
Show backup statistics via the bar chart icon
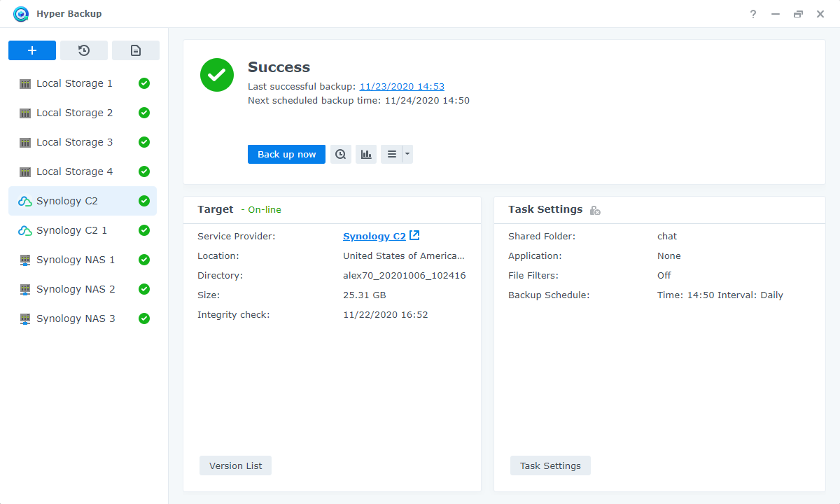pos(366,154)
